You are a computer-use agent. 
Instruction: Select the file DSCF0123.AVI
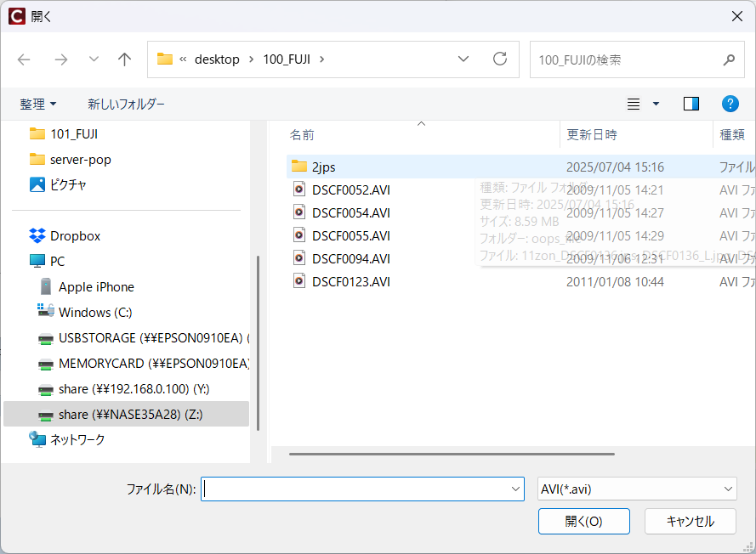point(351,282)
